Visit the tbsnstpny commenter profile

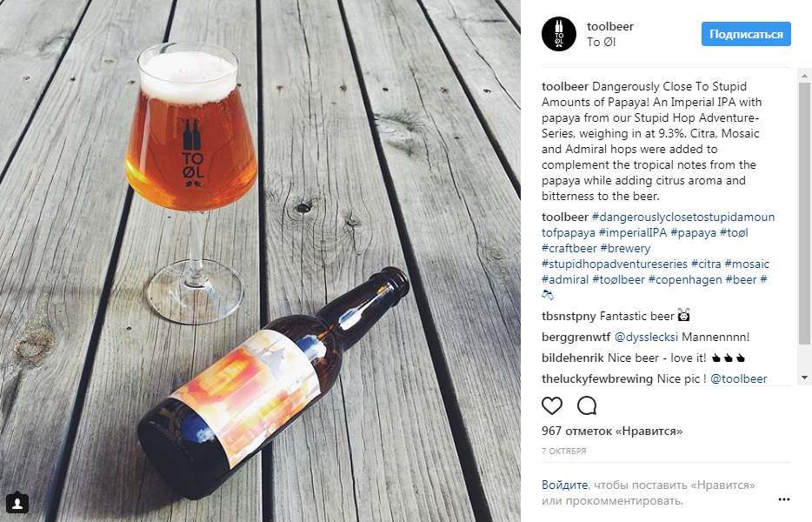pos(569,316)
